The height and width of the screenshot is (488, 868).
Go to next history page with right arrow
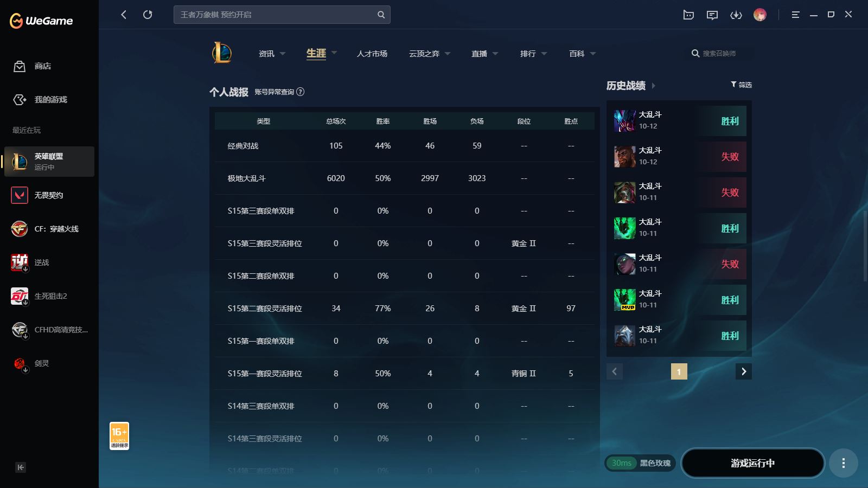pos(744,371)
